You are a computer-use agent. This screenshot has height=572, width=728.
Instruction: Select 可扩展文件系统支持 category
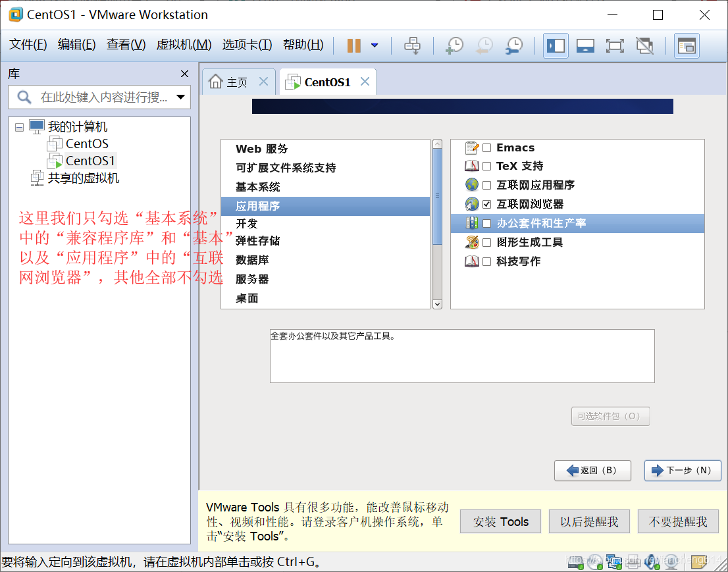point(325,168)
